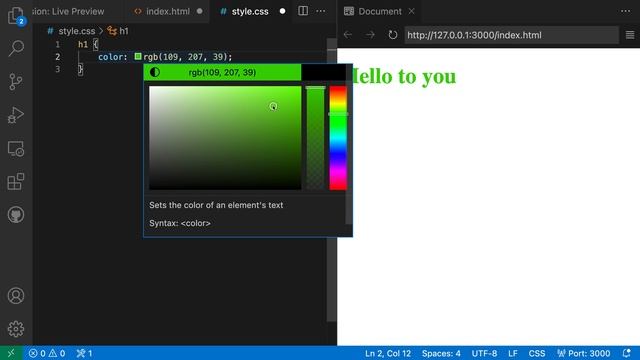Viewport: 640px width, 360px height.
Task: Click the editor vertical scrollbar
Action: pos(331,180)
